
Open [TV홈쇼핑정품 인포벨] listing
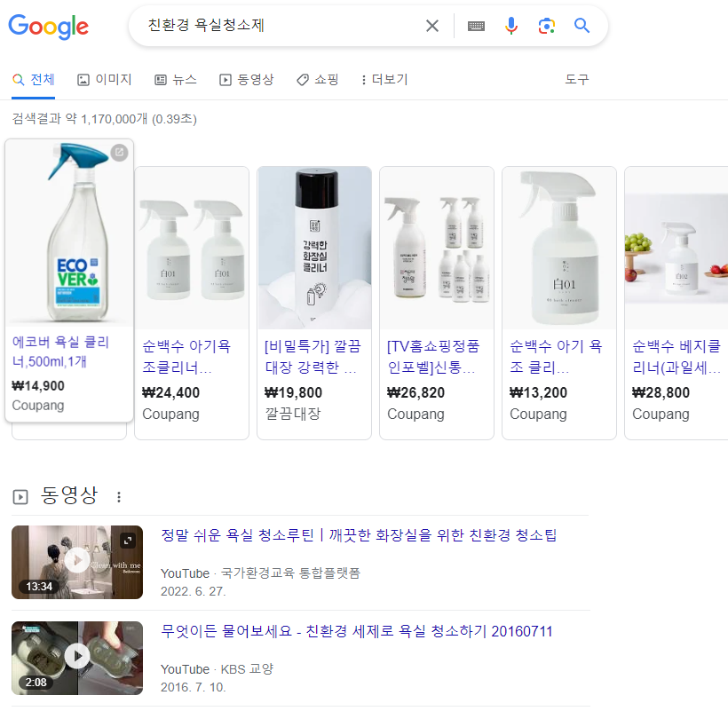pyautogui.click(x=433, y=357)
